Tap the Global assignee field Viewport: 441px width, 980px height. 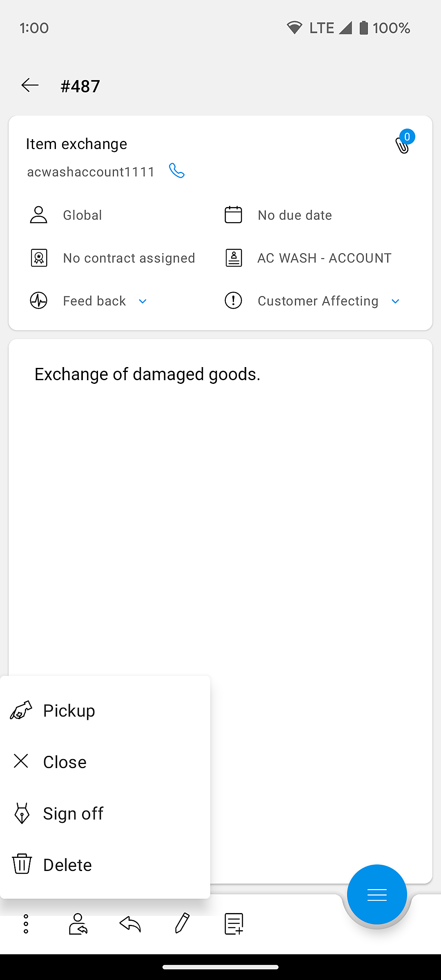(82, 215)
